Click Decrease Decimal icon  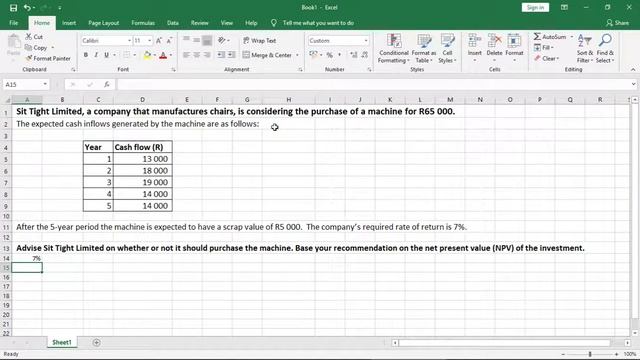click(x=364, y=55)
